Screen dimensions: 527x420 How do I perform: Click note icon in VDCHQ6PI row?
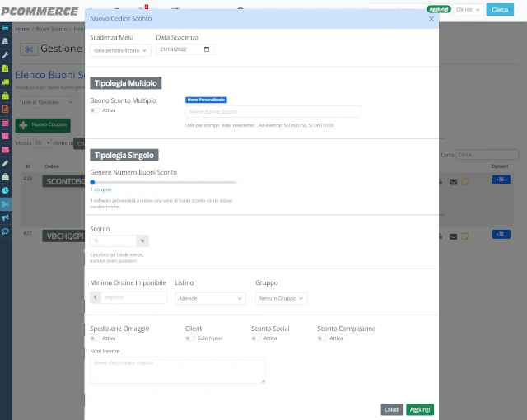(465, 236)
